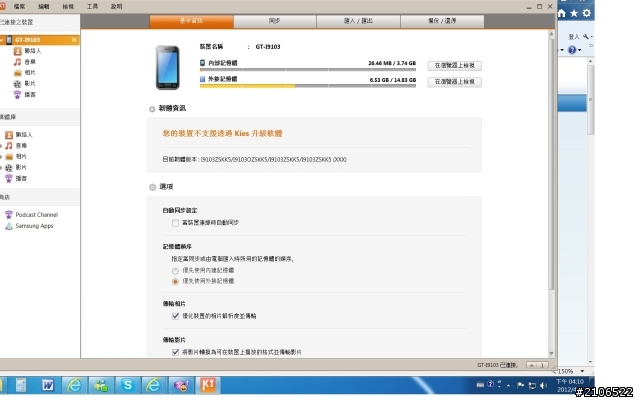Click the network icon in system tray
This screenshot has height=400, width=640.
pyautogui.click(x=532, y=385)
